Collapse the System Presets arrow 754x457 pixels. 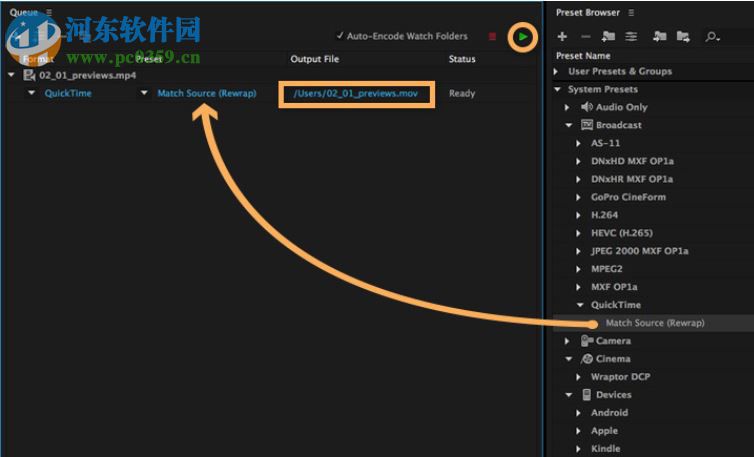(558, 89)
